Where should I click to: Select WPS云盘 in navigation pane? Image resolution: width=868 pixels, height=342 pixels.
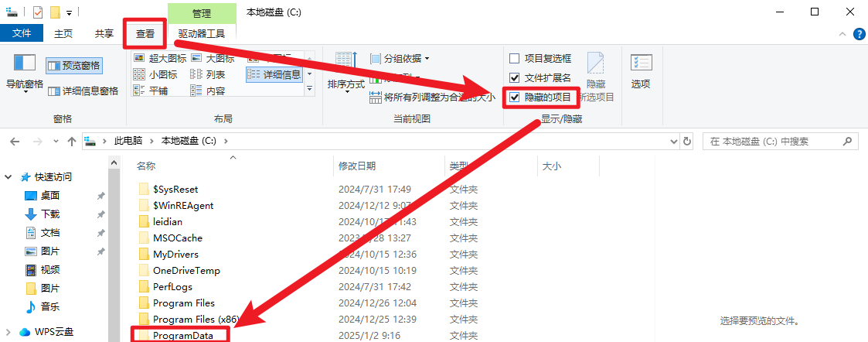tap(53, 332)
